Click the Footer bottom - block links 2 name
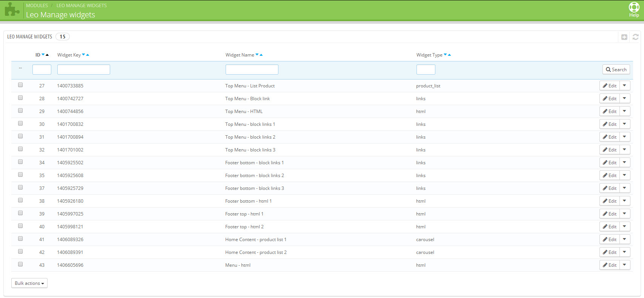The height and width of the screenshot is (298, 644). (255, 176)
